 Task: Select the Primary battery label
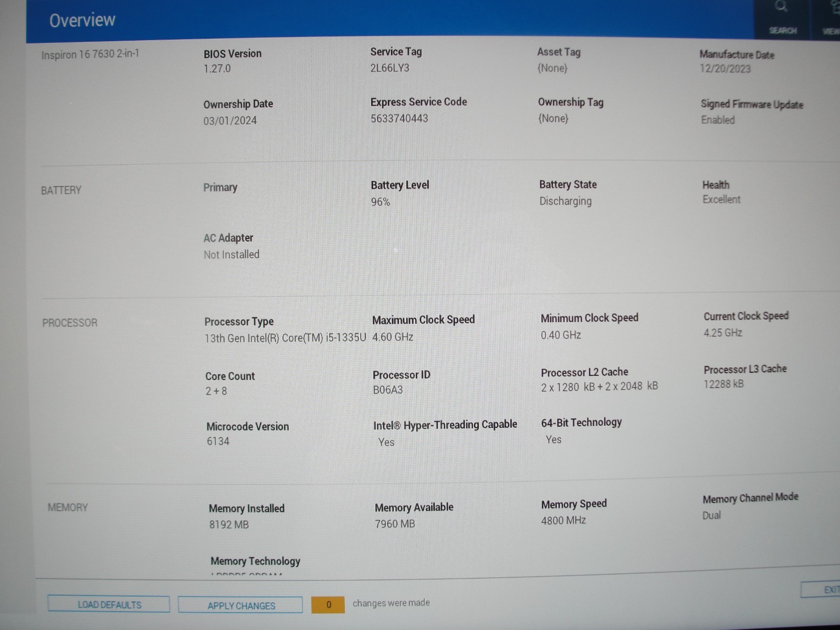click(220, 187)
